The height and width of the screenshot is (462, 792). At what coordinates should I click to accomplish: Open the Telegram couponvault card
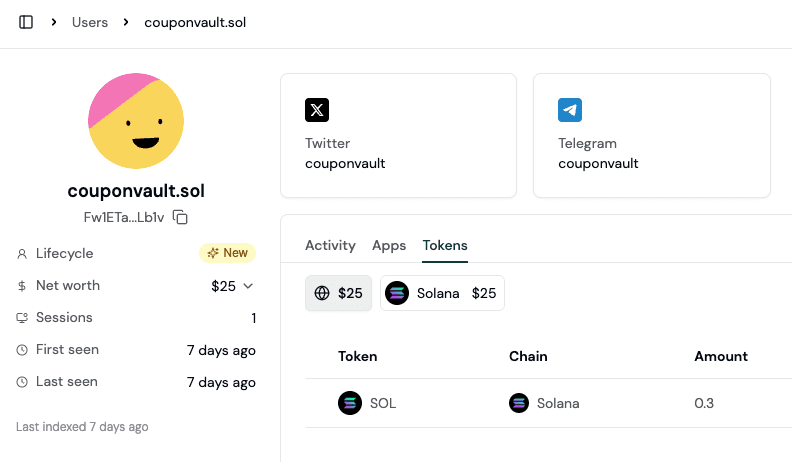point(651,135)
